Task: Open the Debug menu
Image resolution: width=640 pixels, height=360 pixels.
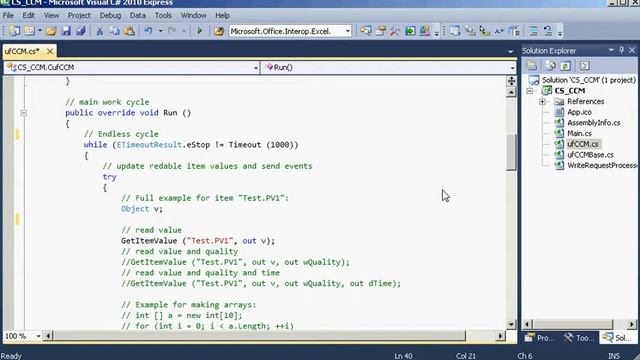Action: pos(110,16)
